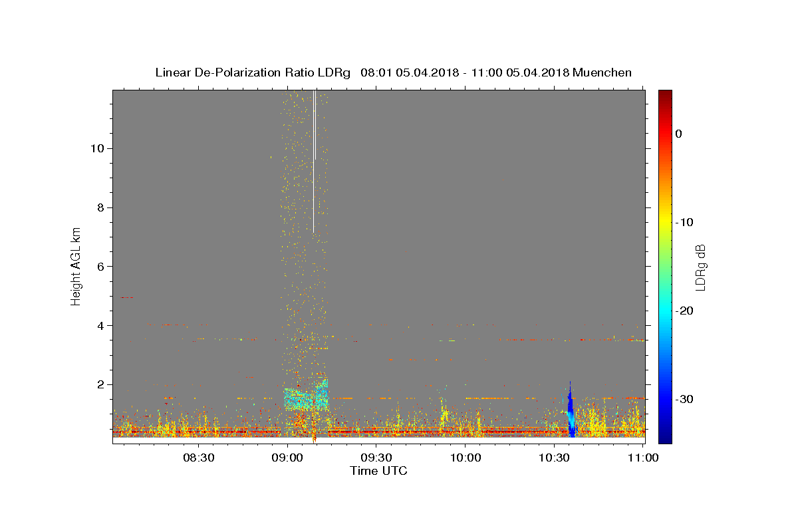Click the dark blue bottom of colorbar
Screen dimensions: 798x532
665,438
